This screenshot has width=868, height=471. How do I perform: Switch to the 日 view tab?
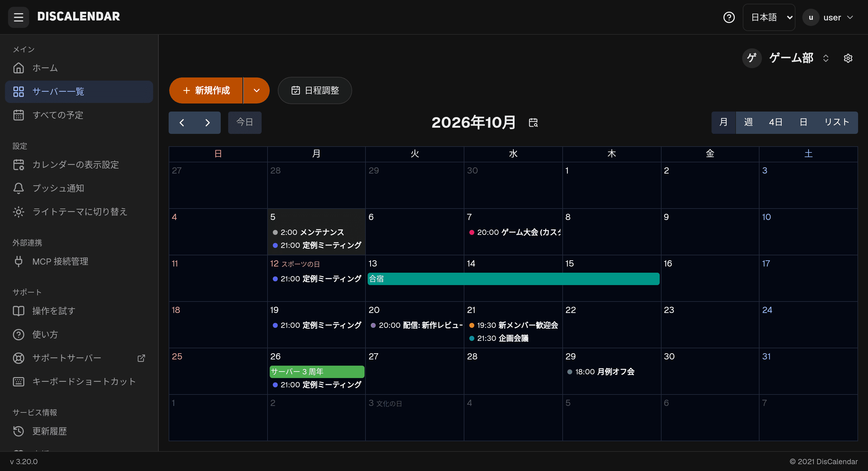tap(803, 123)
